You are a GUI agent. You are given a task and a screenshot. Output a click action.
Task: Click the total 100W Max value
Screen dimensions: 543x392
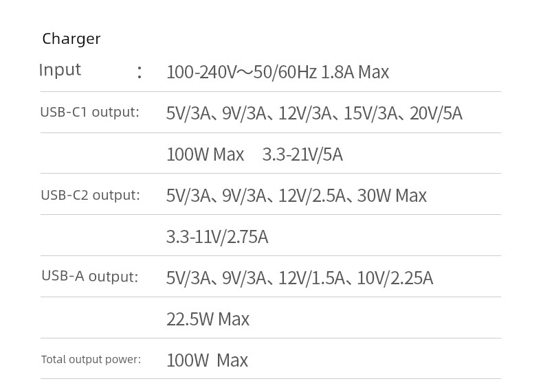tap(207, 360)
